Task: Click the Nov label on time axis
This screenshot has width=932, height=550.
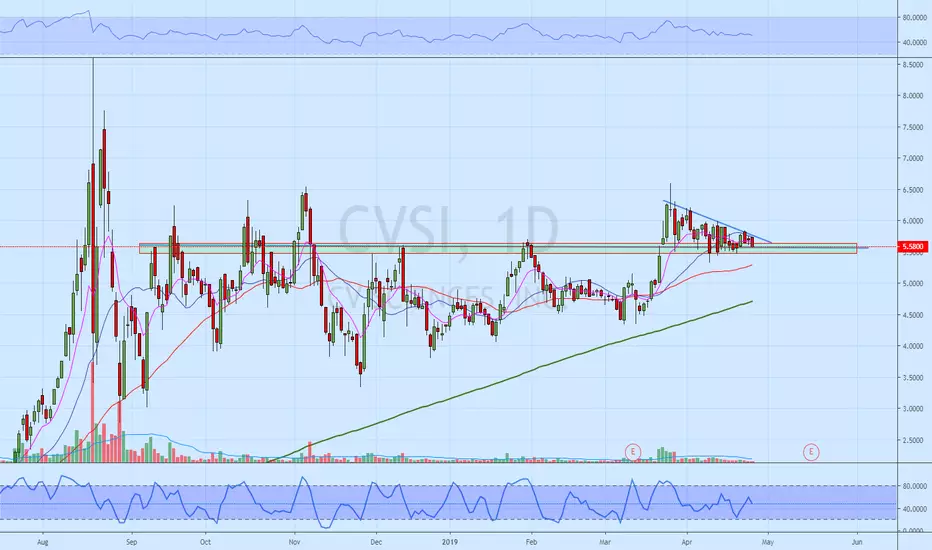Action: [x=294, y=542]
